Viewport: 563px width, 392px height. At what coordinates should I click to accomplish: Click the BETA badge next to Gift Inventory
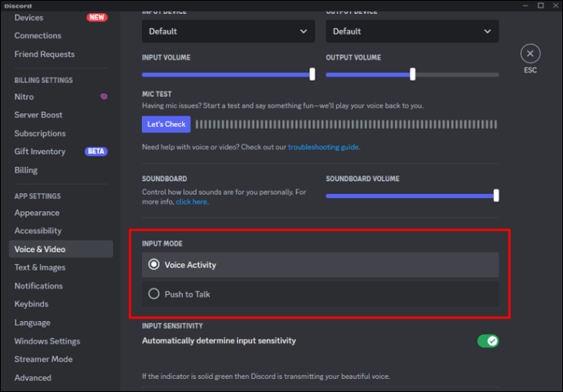(95, 152)
